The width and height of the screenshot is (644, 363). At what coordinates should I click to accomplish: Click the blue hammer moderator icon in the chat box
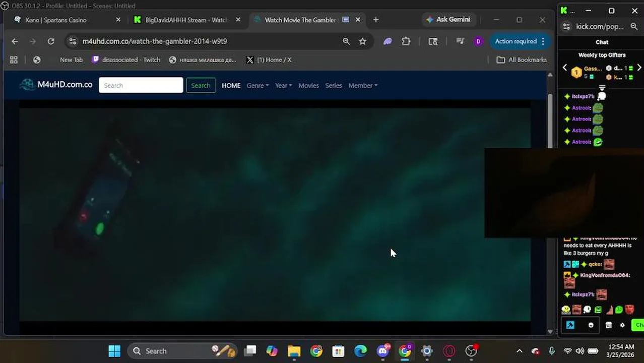570,325
